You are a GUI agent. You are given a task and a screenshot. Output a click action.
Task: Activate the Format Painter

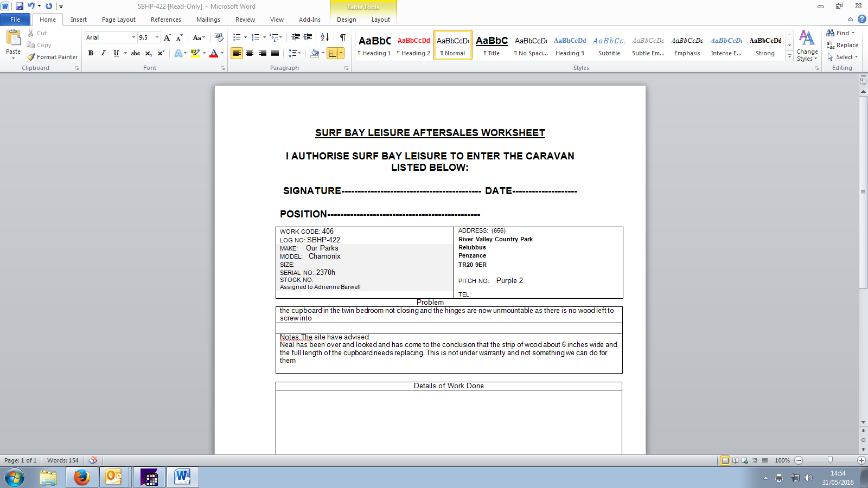(53, 57)
